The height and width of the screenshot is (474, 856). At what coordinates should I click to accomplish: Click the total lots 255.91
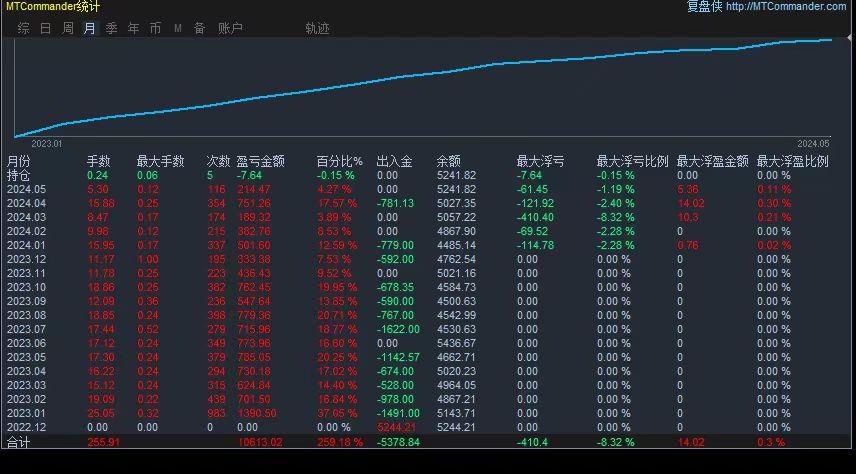click(x=104, y=442)
